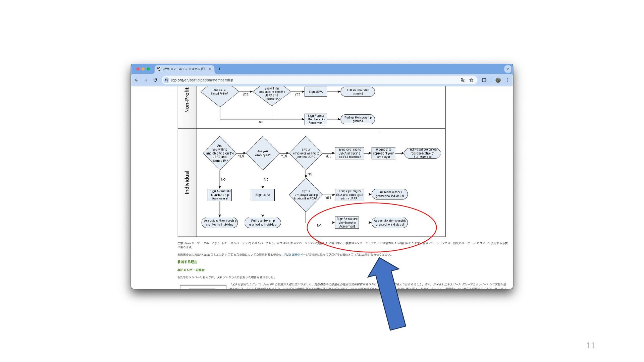
Task: Click the Sign JSPA box in Individual row
Action: pyautogui.click(x=263, y=195)
